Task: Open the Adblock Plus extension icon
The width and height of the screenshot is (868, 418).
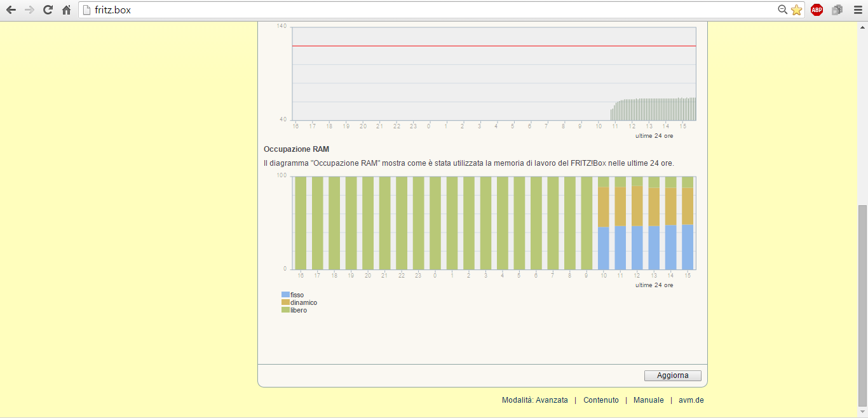Action: click(x=817, y=10)
